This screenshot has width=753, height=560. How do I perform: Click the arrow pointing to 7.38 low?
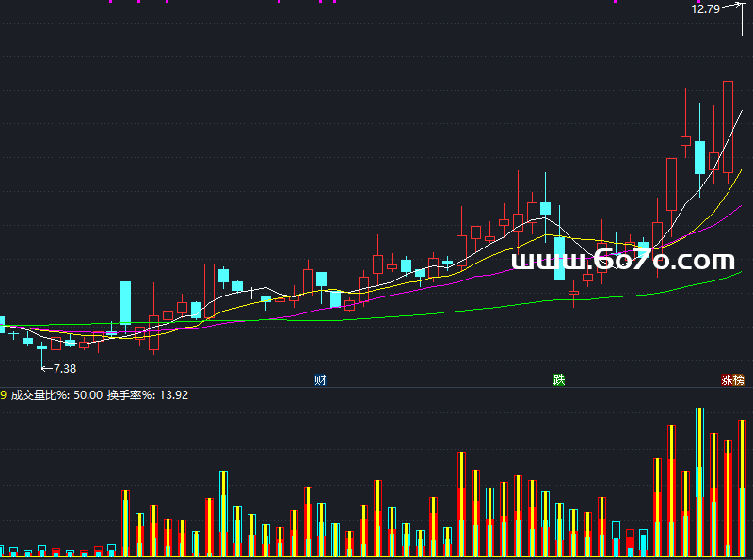click(x=45, y=367)
